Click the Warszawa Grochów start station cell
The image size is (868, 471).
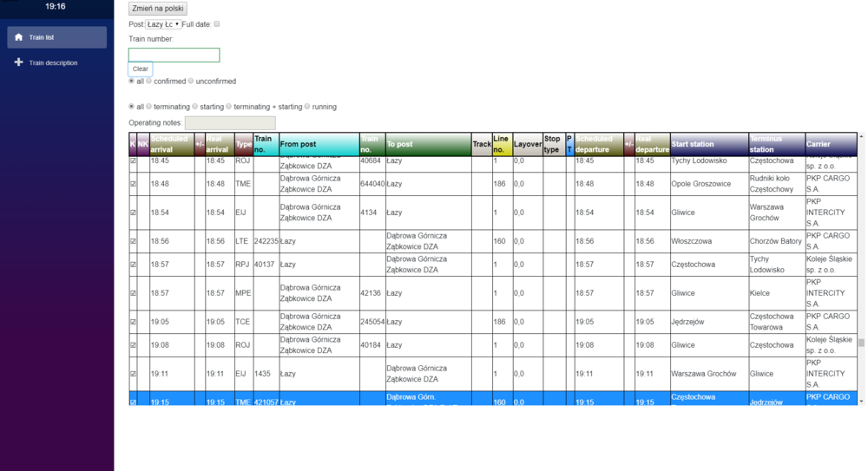tap(709, 374)
